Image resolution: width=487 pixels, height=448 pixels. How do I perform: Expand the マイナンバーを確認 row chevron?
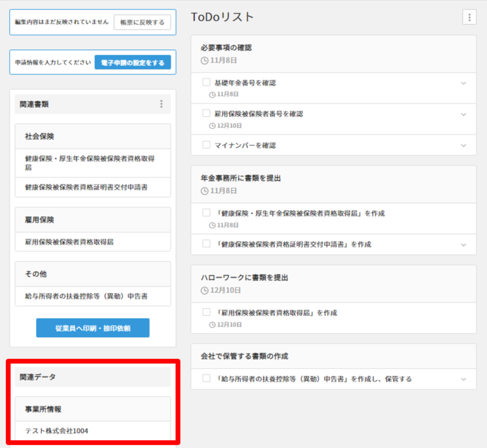click(464, 145)
